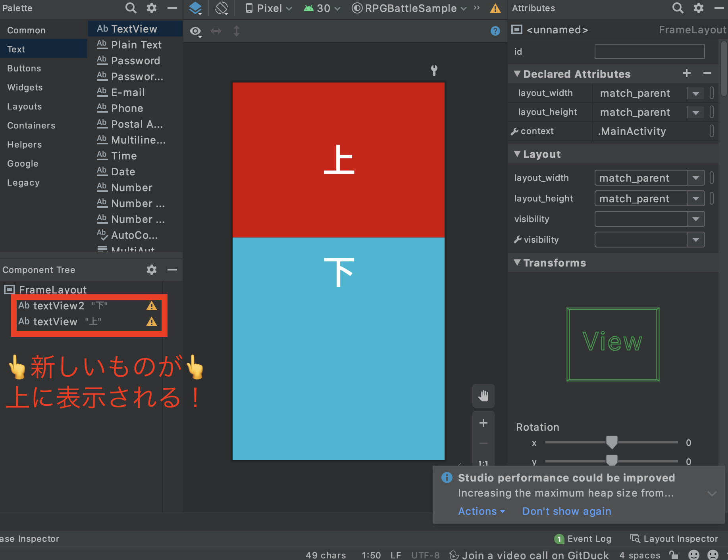Show more toolbar options chevrons
Image resolution: width=728 pixels, height=560 pixels.
pyautogui.click(x=477, y=8)
